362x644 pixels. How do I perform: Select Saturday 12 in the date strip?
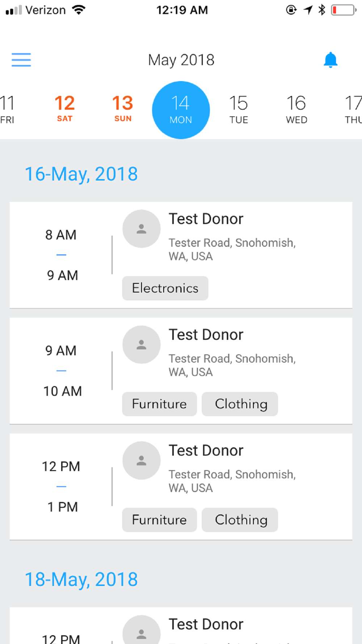65,108
